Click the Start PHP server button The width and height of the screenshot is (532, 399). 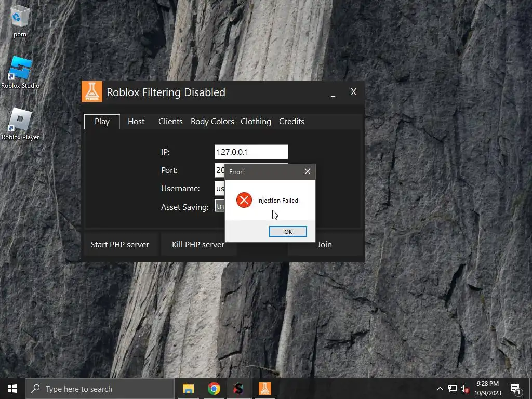[x=120, y=244]
